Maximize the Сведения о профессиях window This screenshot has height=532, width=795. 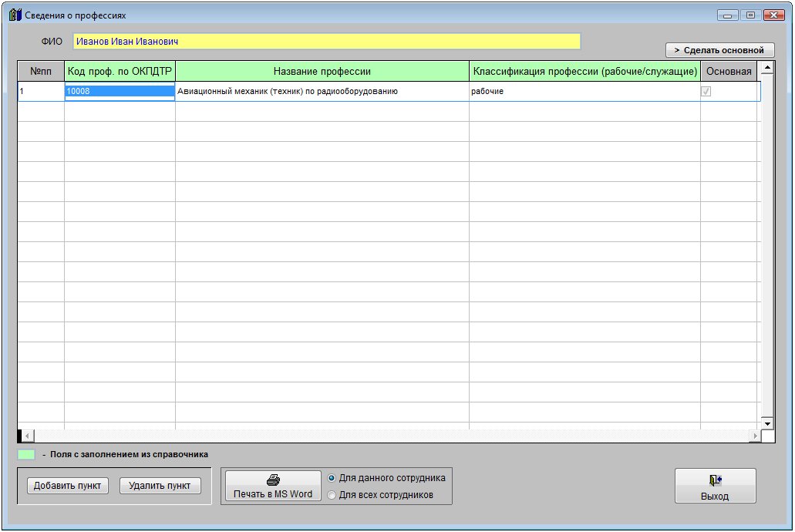click(x=751, y=15)
